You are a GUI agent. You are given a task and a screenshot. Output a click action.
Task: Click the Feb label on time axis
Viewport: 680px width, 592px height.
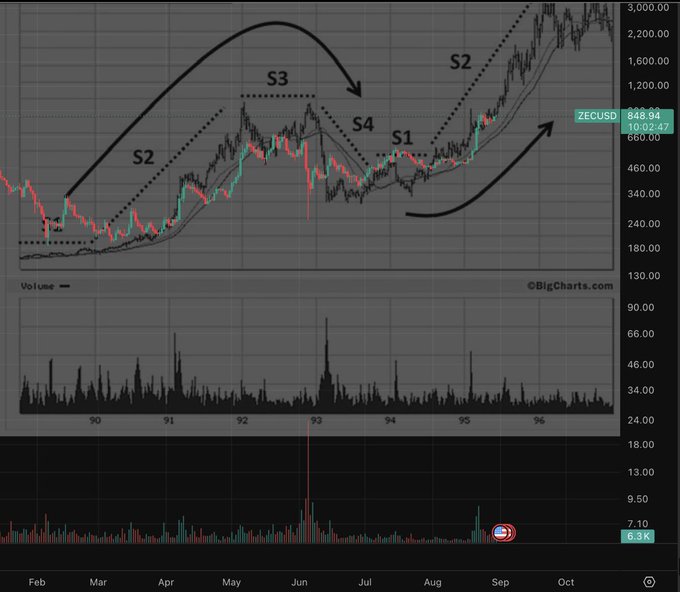[36, 582]
